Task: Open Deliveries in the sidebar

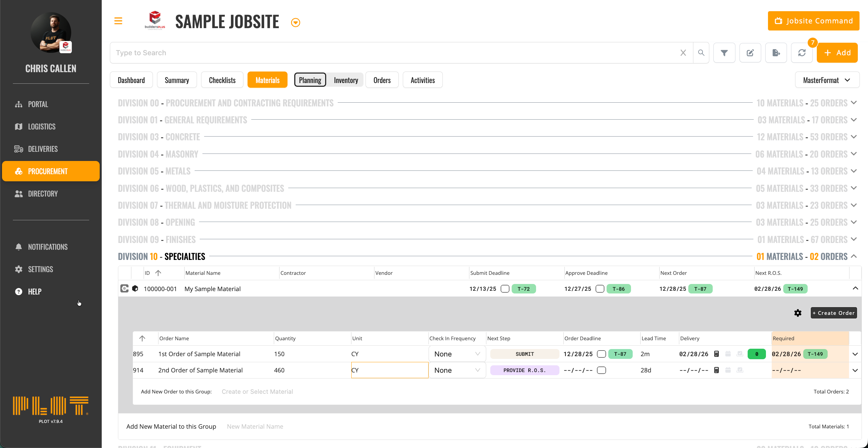Action: 43,149
